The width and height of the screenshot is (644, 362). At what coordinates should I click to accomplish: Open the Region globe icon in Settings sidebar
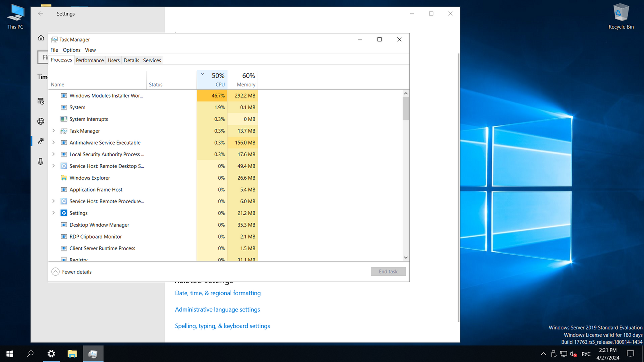(41, 121)
